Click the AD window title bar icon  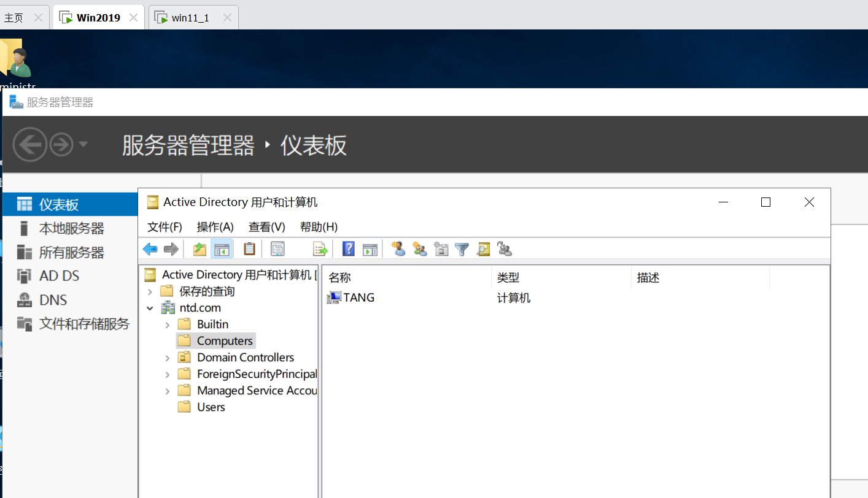pyautogui.click(x=152, y=202)
